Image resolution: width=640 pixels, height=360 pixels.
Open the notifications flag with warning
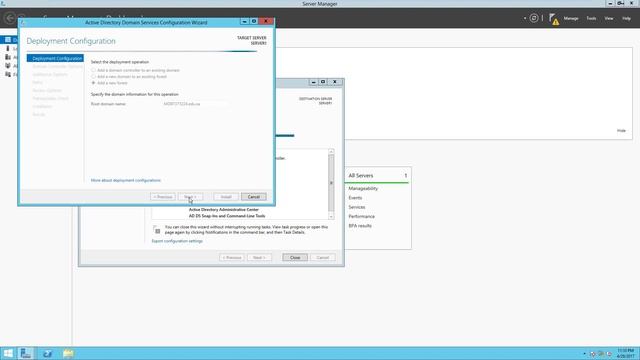click(x=553, y=19)
